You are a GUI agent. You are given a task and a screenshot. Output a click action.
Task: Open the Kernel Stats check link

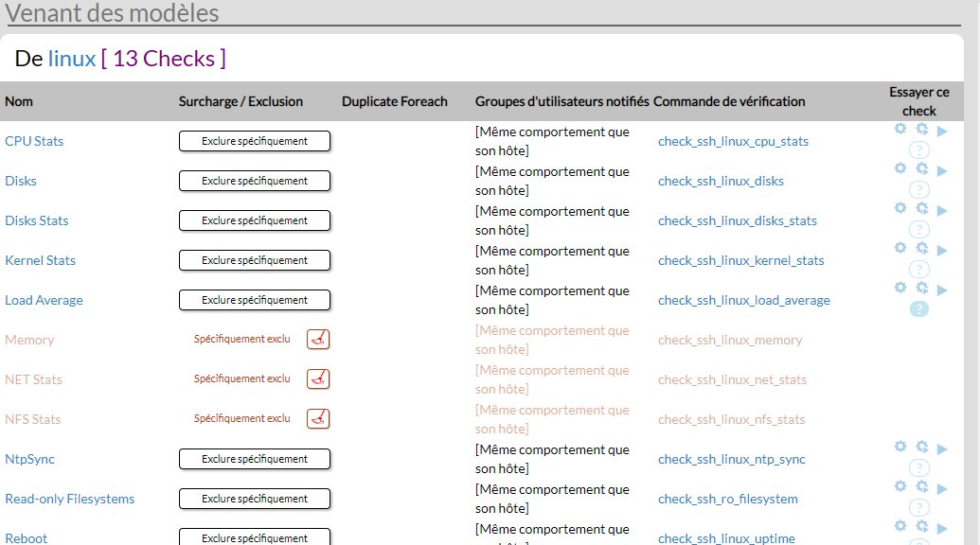(x=40, y=260)
